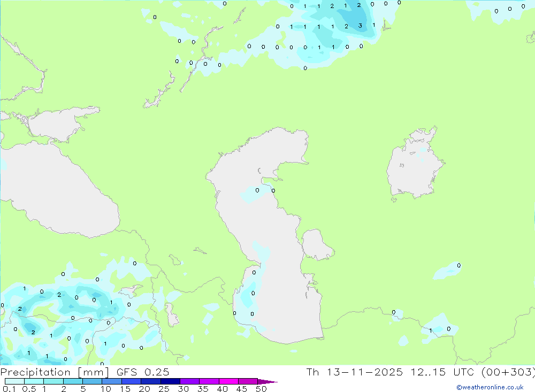Click the 2–5 mm legend color swatch

click(x=73, y=381)
